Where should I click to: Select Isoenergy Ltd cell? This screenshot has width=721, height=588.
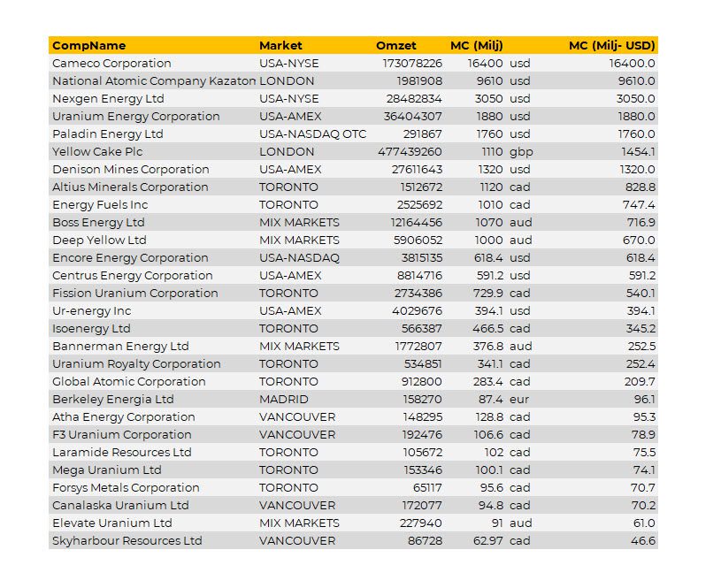[x=91, y=329]
